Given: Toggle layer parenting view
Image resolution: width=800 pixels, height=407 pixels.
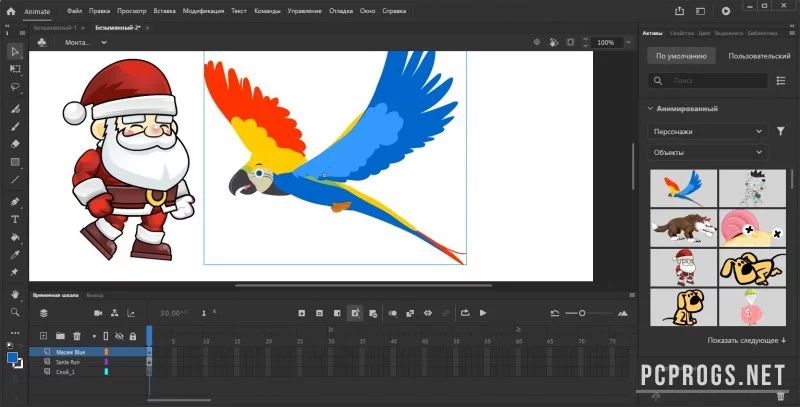Looking at the screenshot, I should pyautogui.click(x=115, y=313).
